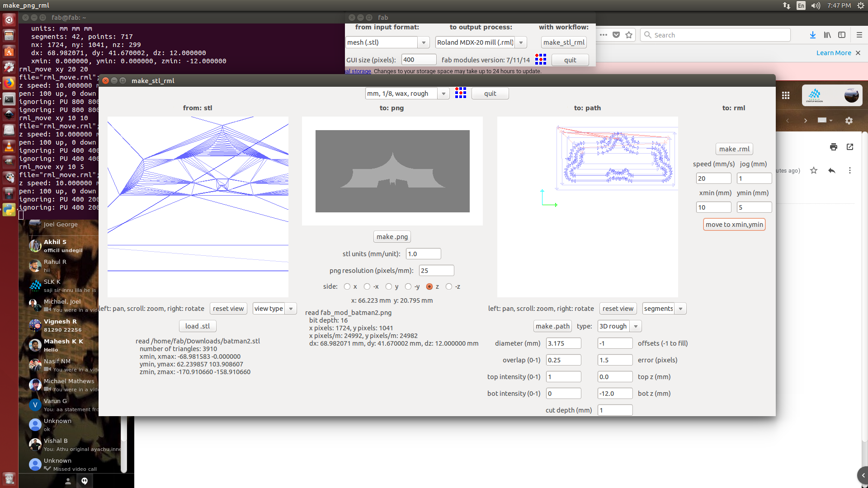Click the print icon in mail view
Screen dimensions: 868x488
point(834,147)
